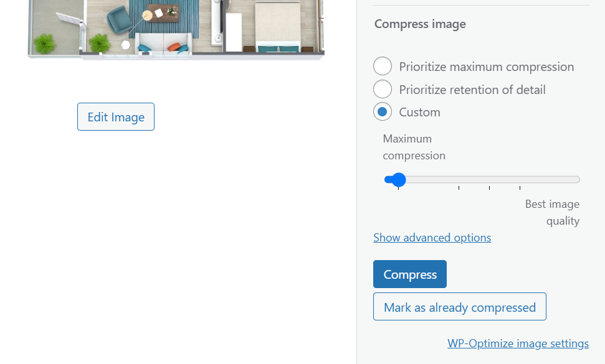The width and height of the screenshot is (605, 364).
Task: Click the "Maximum compression" slider label
Action: [414, 147]
